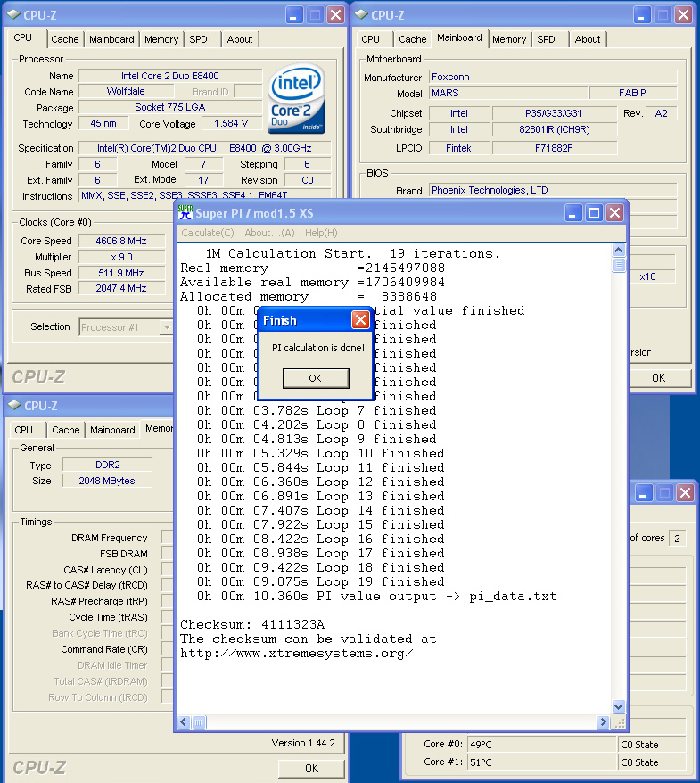Click Super PI vertical scrollbar up arrow
This screenshot has width=700, height=783.
(619, 250)
